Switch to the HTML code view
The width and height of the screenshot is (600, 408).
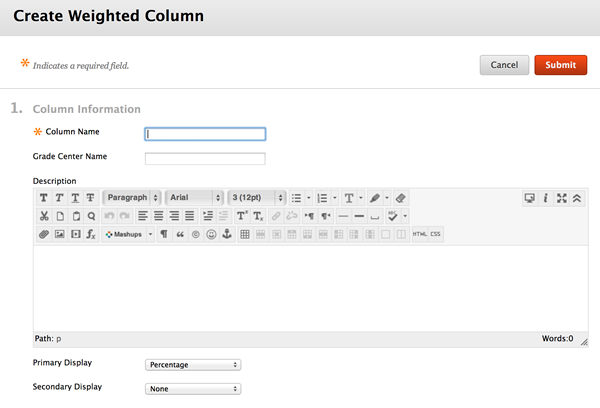coord(420,234)
